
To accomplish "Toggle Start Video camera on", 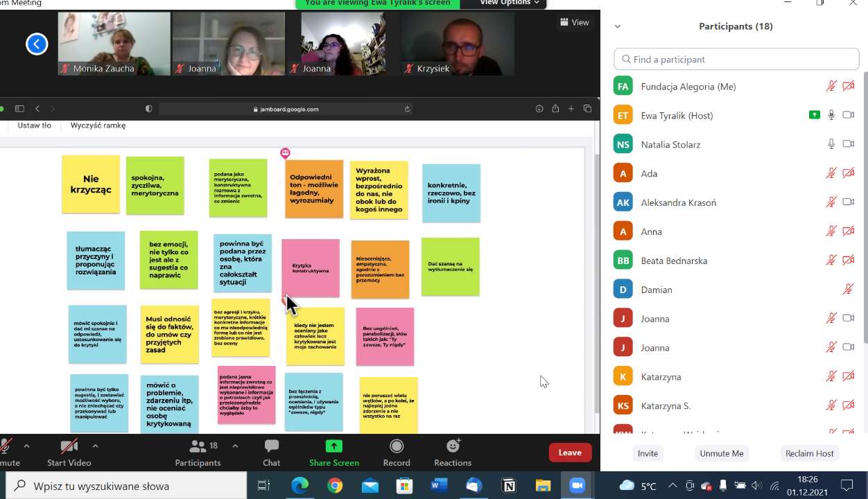I will click(69, 447).
